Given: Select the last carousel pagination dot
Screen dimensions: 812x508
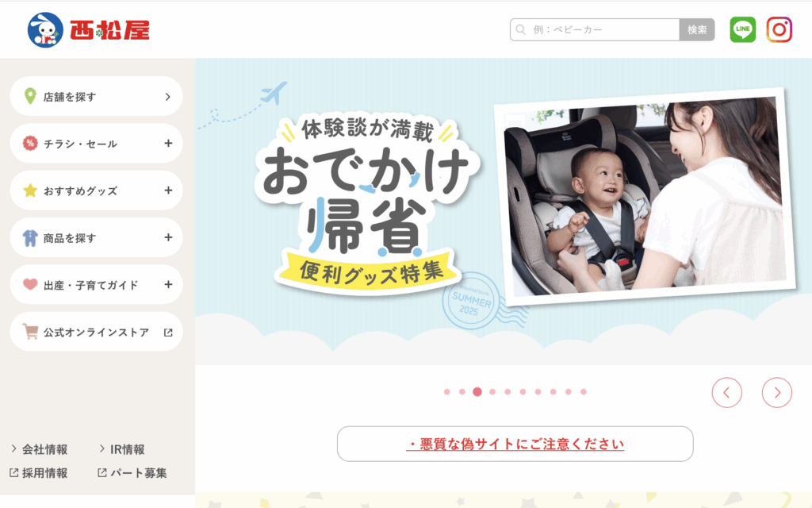Looking at the screenshot, I should point(584,392).
